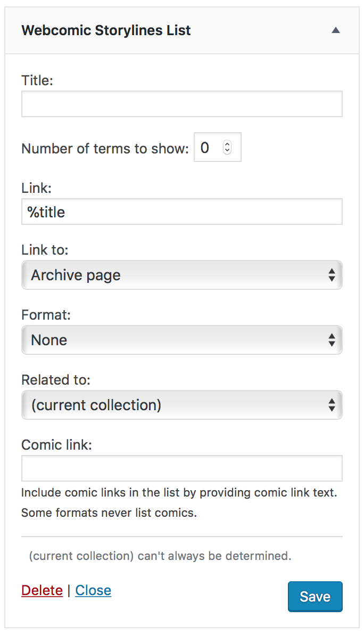Click the "Related to:" label

point(56,380)
